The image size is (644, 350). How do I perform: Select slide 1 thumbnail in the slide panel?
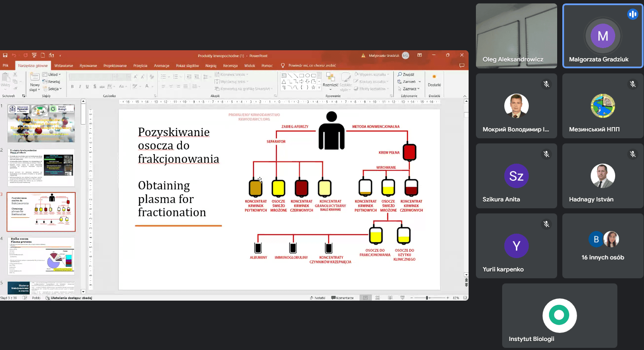[41, 123]
